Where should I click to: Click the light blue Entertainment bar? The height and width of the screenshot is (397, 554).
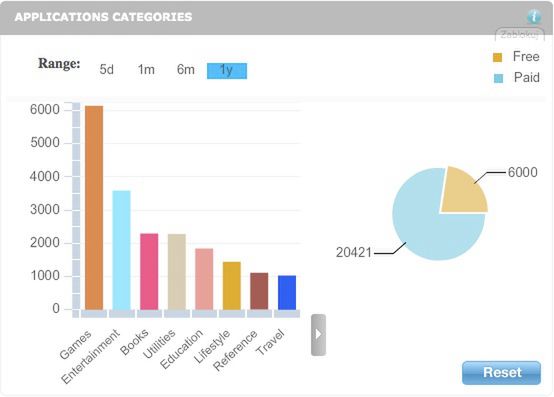coord(121,250)
